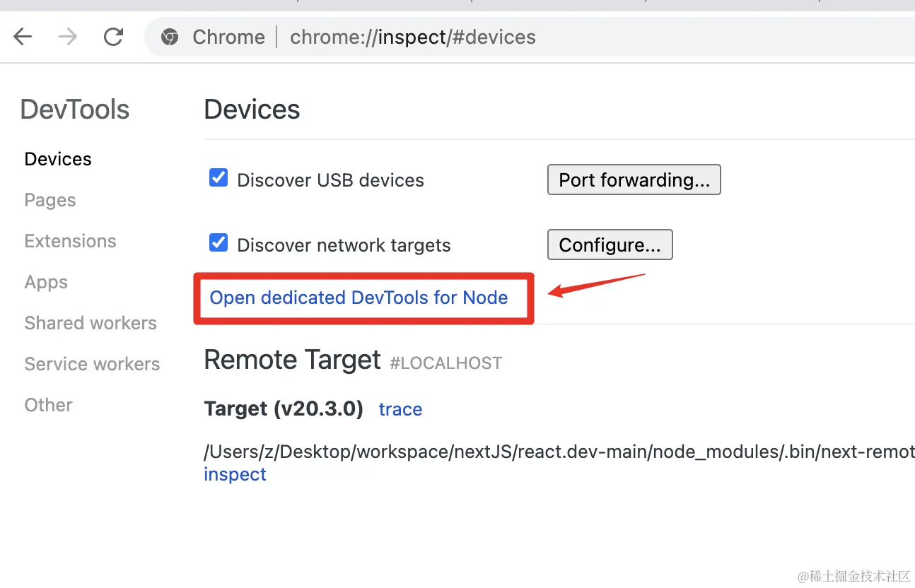
Task: Reload the page with the refresh icon
Action: 113,37
